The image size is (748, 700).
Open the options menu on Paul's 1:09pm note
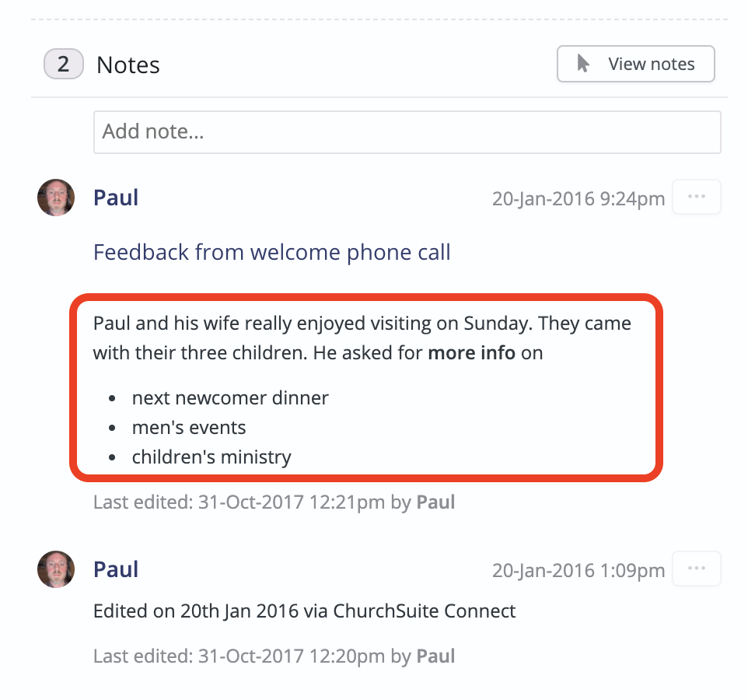696,569
